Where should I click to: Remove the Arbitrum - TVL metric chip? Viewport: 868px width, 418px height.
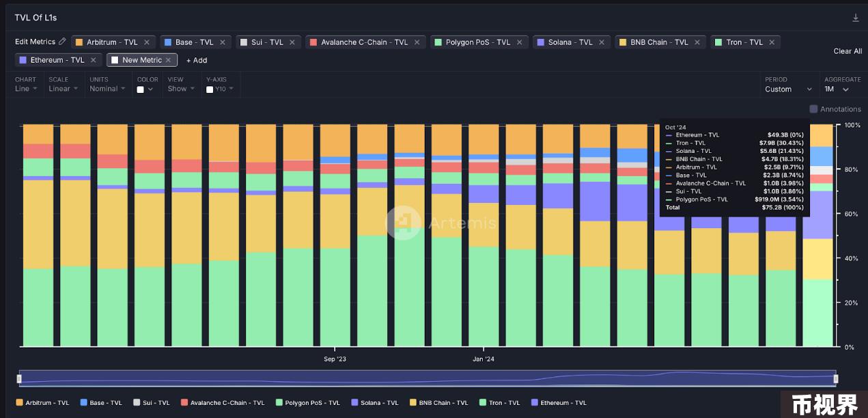(x=146, y=42)
